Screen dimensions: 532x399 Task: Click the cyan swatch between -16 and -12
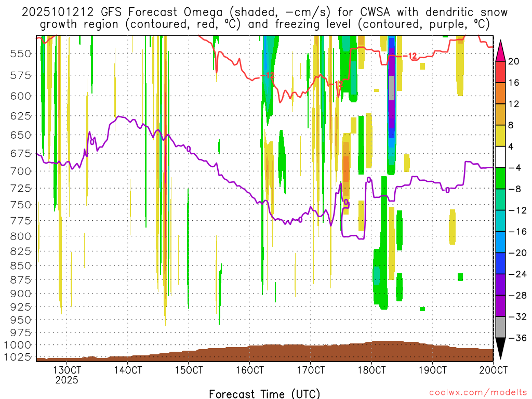click(x=500, y=221)
